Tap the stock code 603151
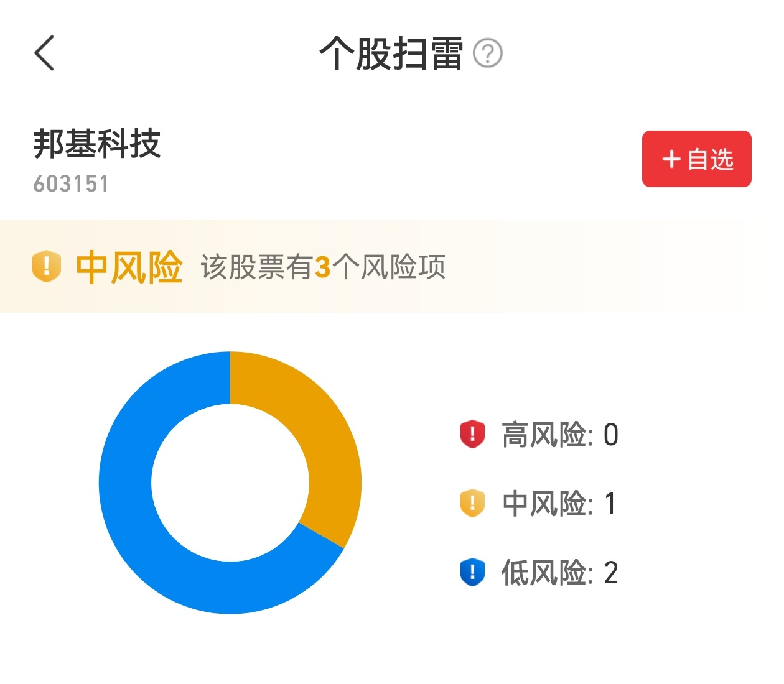The height and width of the screenshot is (684, 784). click(71, 184)
